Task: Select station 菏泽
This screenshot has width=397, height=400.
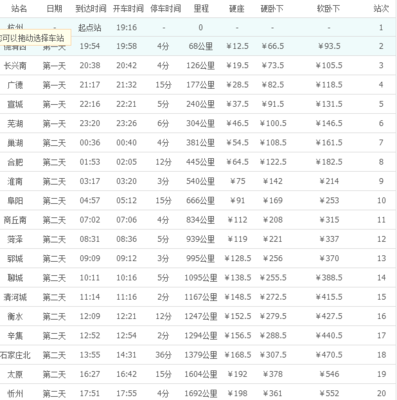Action: [15, 240]
